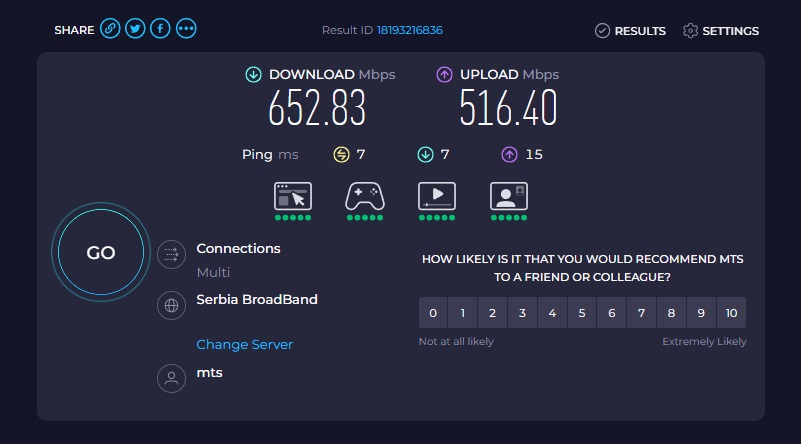Click the Change Server link
This screenshot has height=444, width=801.
click(x=244, y=344)
